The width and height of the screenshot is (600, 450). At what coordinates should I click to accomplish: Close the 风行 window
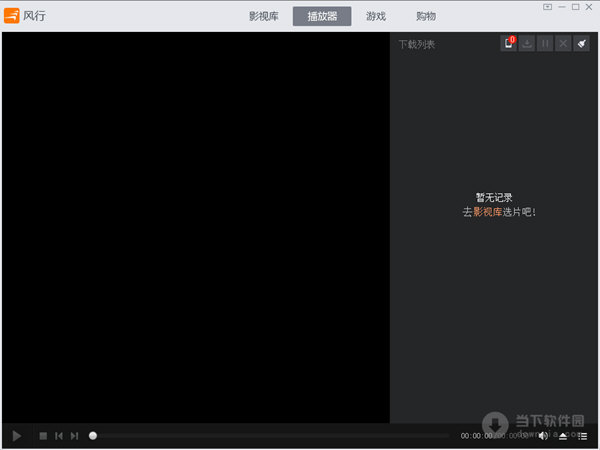(x=589, y=7)
